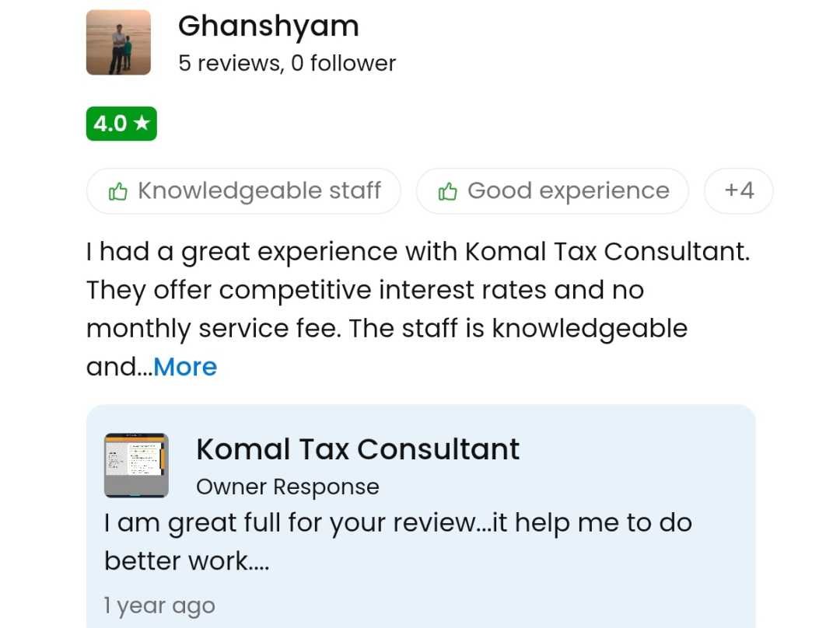840x628 pixels.
Task: Select the Knowledgeable staff tag label
Action: click(259, 191)
